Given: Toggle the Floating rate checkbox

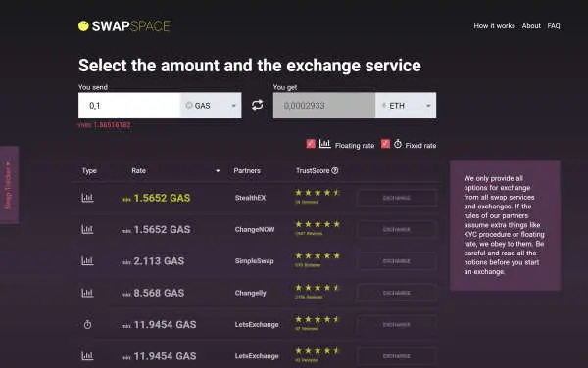Looking at the screenshot, I should (x=311, y=144).
